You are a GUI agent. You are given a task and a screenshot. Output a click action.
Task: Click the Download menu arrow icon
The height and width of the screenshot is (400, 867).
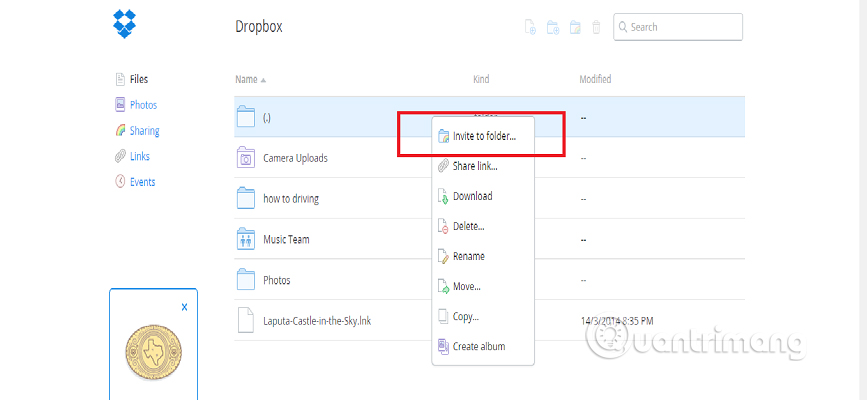(443, 196)
